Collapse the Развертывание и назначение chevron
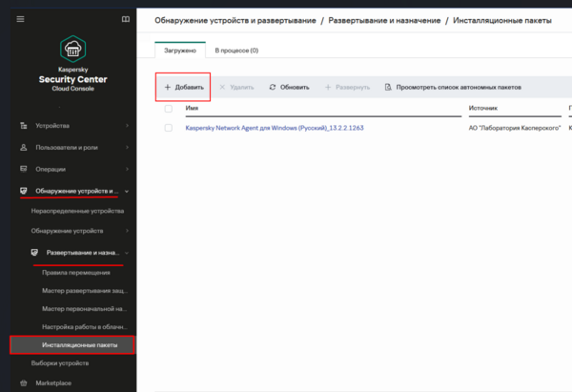Viewport: 572px width, 392px height. coord(127,253)
